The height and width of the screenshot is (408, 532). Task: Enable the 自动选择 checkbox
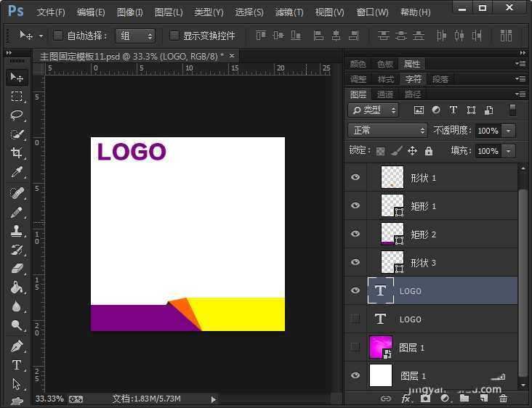[58, 36]
